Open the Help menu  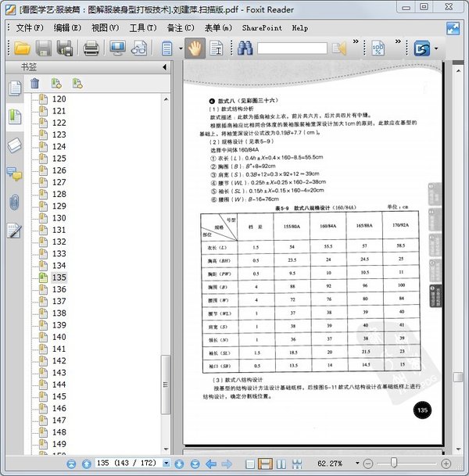click(299, 27)
